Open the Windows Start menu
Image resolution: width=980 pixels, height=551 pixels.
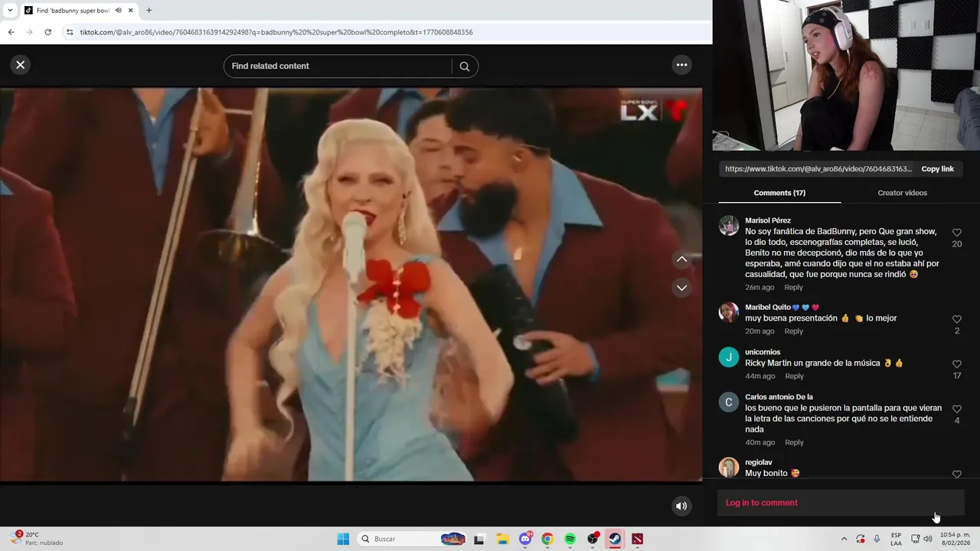click(343, 539)
